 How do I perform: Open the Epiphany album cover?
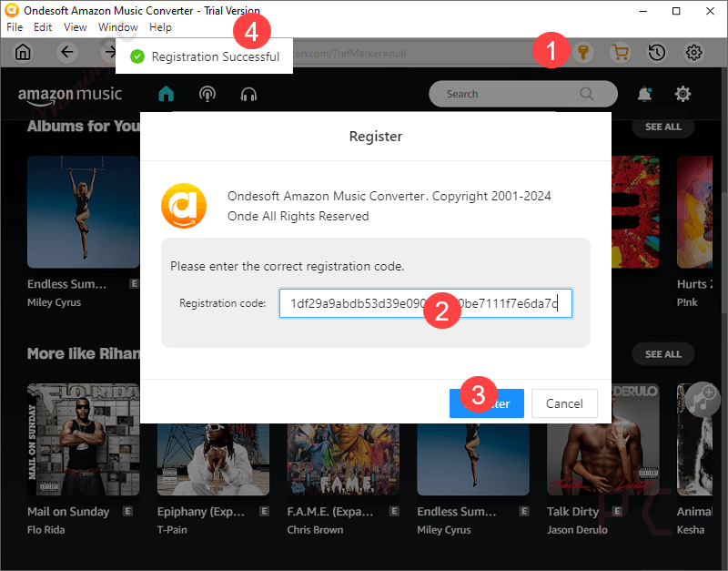tap(213, 459)
